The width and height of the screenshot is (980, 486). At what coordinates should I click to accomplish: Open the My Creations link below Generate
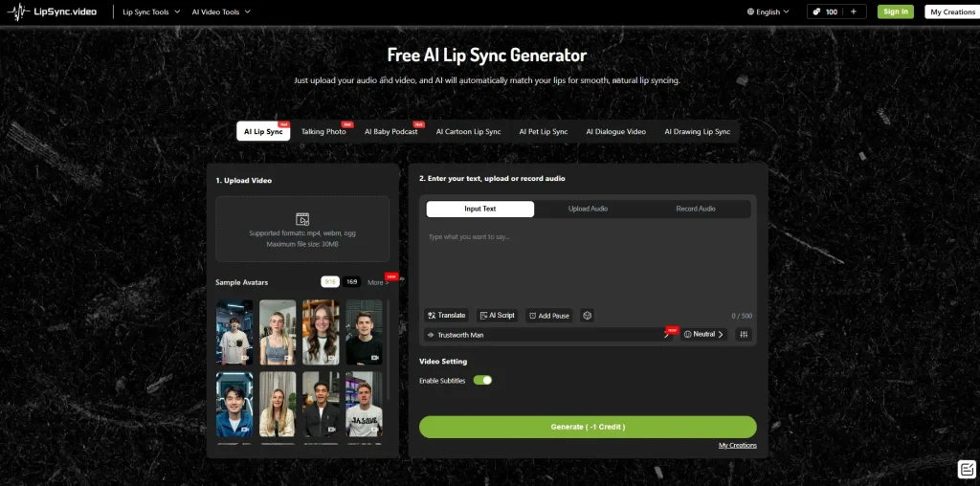(738, 446)
